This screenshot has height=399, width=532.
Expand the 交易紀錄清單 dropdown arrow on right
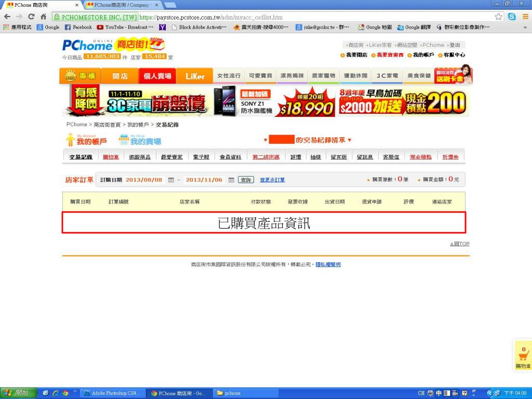coord(350,140)
